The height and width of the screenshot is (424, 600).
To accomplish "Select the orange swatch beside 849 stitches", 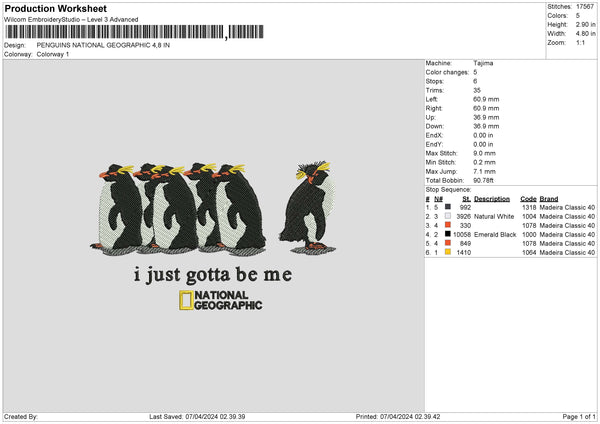I will pos(448,243).
